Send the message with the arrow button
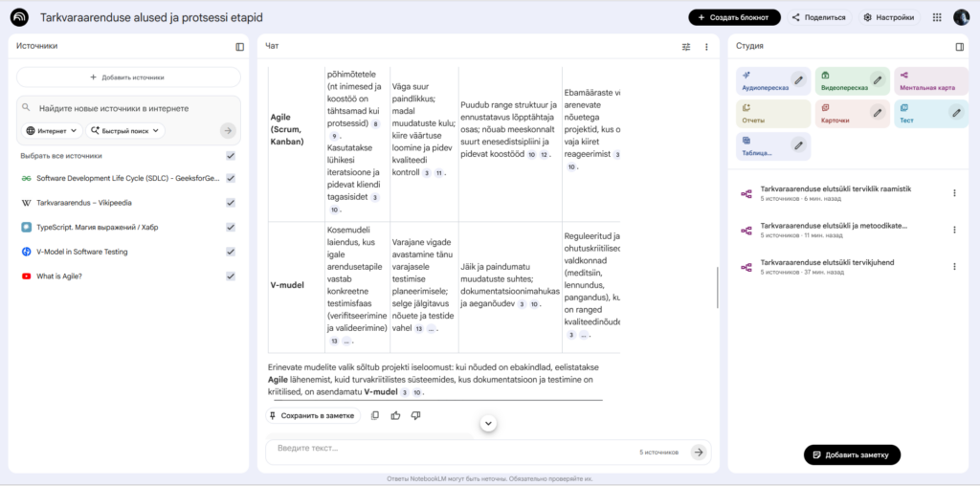This screenshot has height=486, width=980. tap(699, 452)
